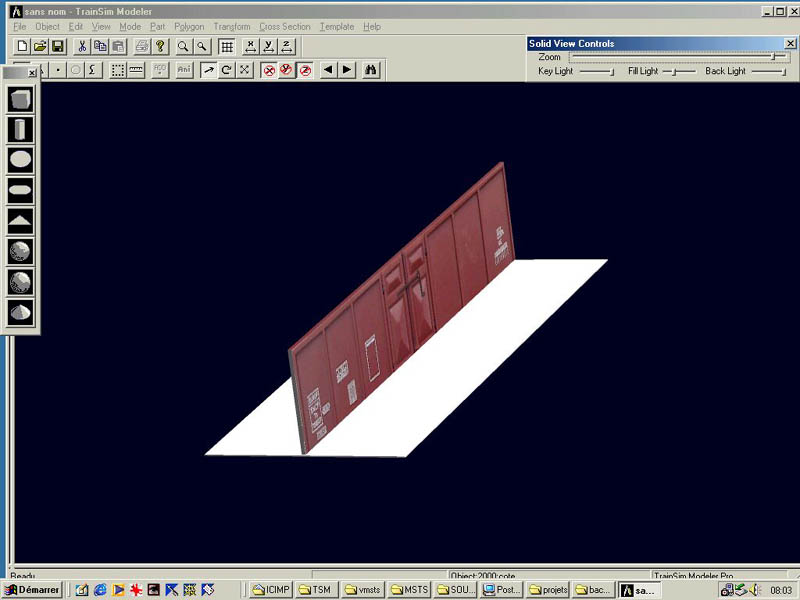800x600 pixels.
Task: Click the Save file toolbar icon
Action: [x=58, y=47]
